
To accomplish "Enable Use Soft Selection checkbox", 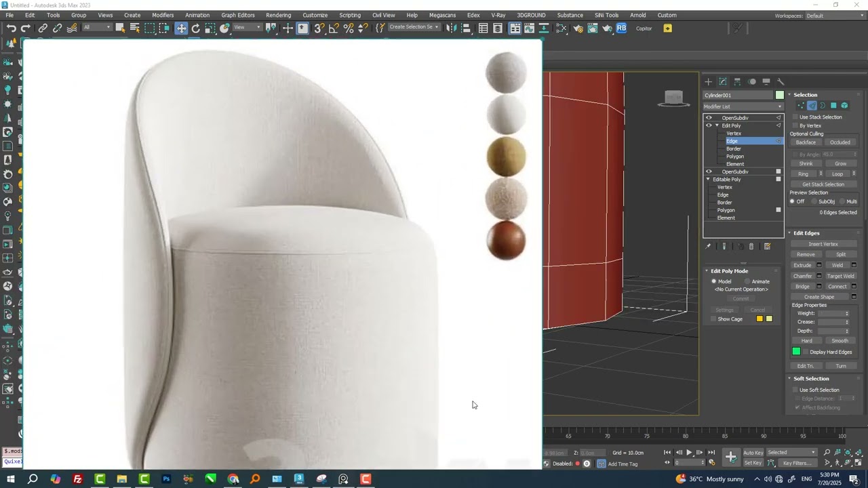I will tap(795, 390).
